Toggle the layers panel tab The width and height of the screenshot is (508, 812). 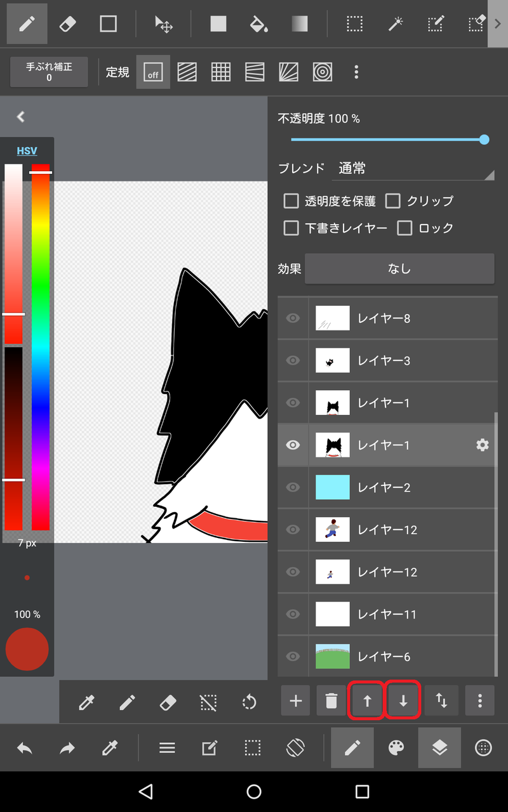439,749
